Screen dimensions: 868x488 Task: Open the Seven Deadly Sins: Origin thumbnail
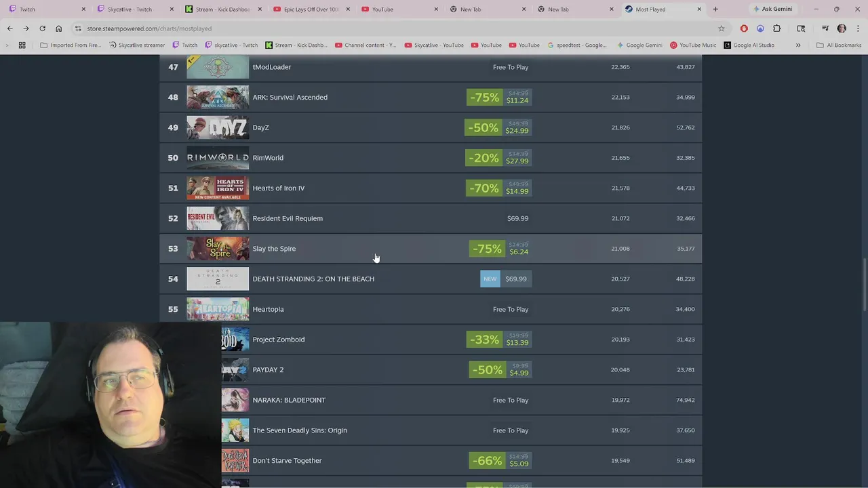coord(235,430)
